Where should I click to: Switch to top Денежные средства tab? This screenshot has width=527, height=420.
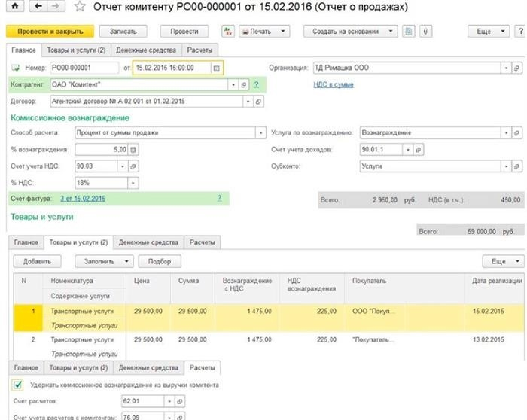point(146,50)
